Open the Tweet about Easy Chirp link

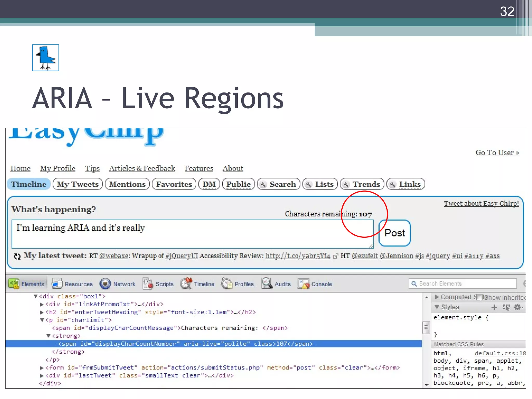[481, 203]
